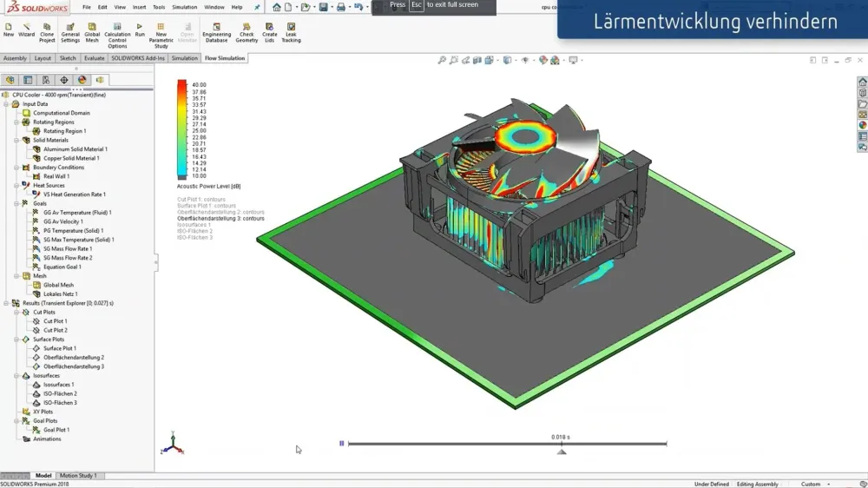The height and width of the screenshot is (488, 868).
Task: Run the Check Geometry tool
Action: pos(247,33)
